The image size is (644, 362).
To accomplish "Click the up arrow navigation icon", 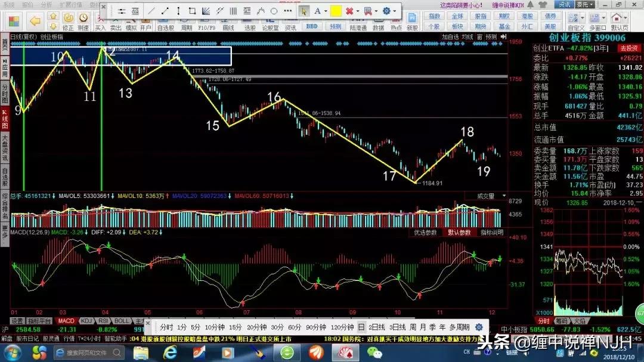I will pyautogui.click(x=53, y=16).
